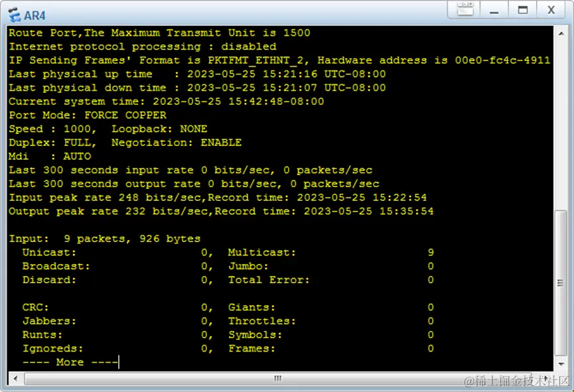Click 'Duplex: FULL' text
This screenshot has width=574, height=392.
(x=52, y=143)
